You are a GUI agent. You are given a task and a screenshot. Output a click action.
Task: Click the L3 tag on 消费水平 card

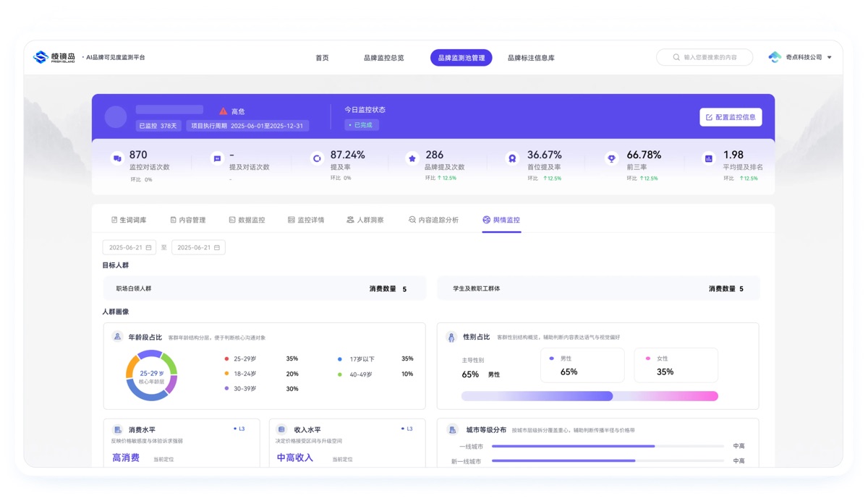239,429
